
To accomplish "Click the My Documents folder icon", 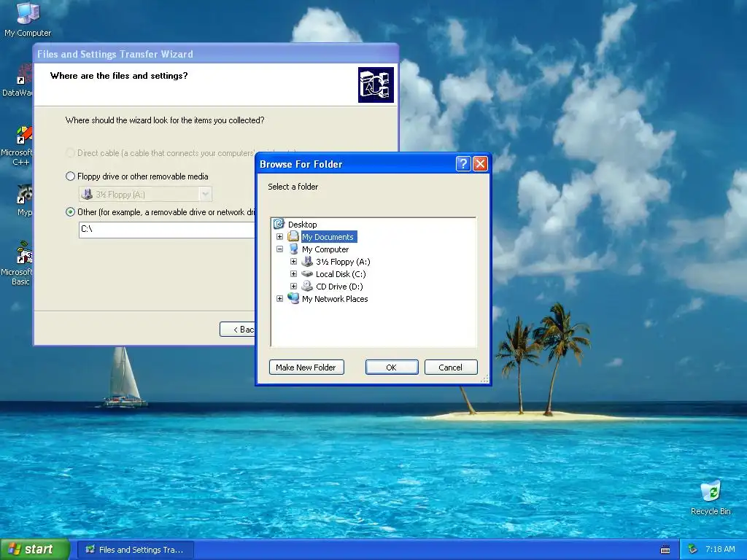I will [x=293, y=237].
